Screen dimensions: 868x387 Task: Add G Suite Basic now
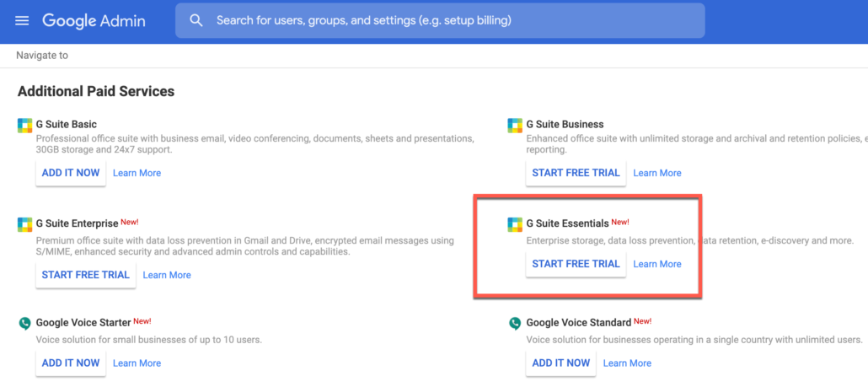[x=71, y=173]
